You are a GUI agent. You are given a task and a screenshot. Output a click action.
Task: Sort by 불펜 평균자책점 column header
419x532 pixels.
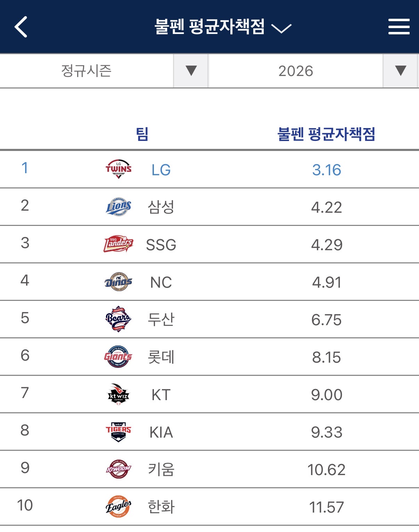point(326,134)
